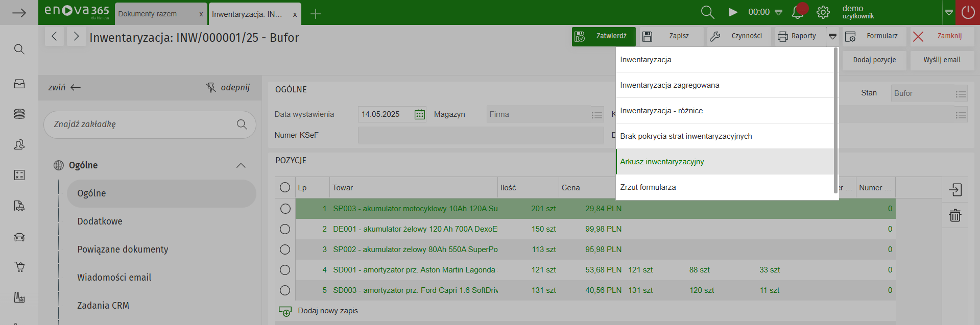The height and width of the screenshot is (325, 980).
Task: Click the notifications bell icon
Action: (797, 12)
